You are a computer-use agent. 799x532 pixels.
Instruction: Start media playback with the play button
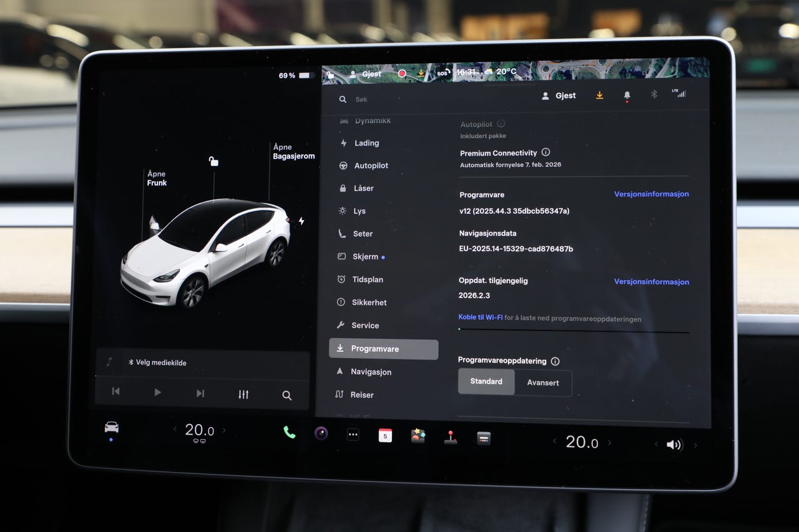[x=157, y=392]
